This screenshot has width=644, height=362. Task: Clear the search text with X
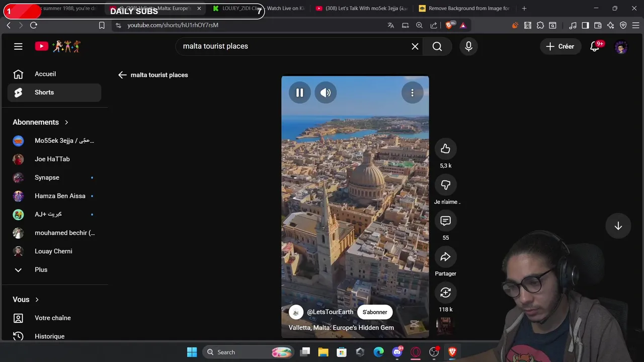(415, 46)
